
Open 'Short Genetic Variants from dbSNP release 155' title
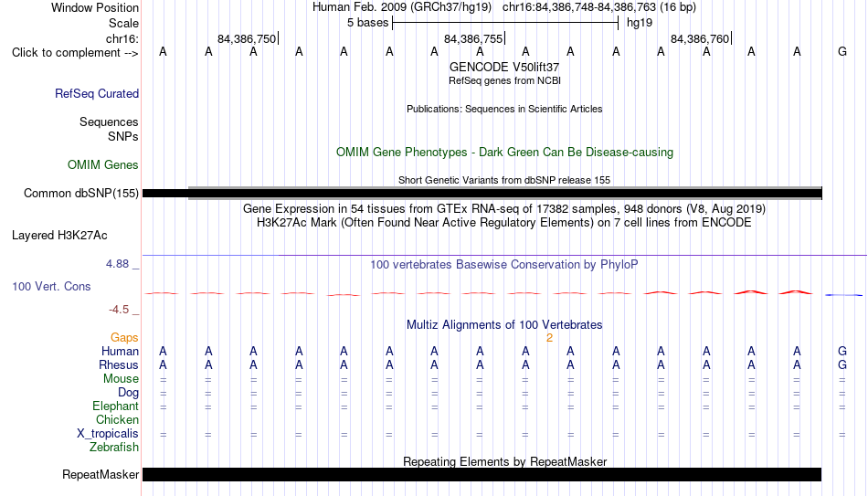pos(504,180)
